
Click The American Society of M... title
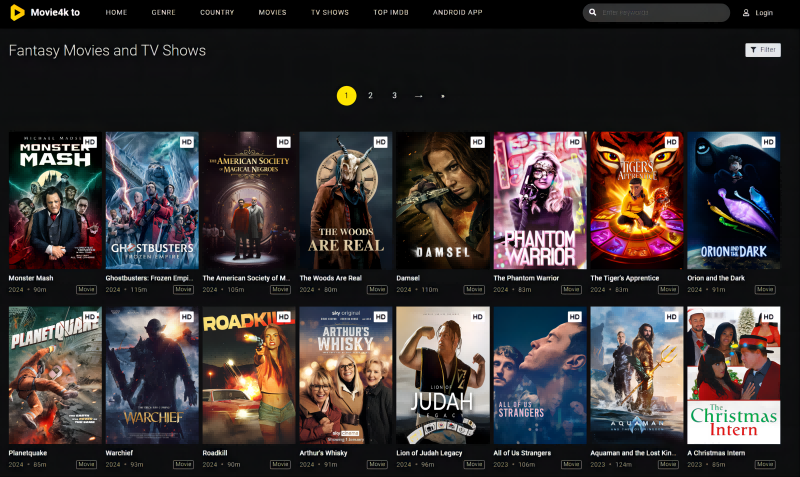[246, 278]
